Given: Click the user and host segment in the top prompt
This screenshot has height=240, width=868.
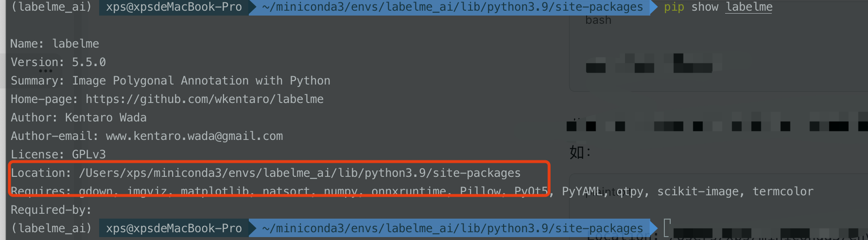Looking at the screenshot, I should tap(174, 7).
